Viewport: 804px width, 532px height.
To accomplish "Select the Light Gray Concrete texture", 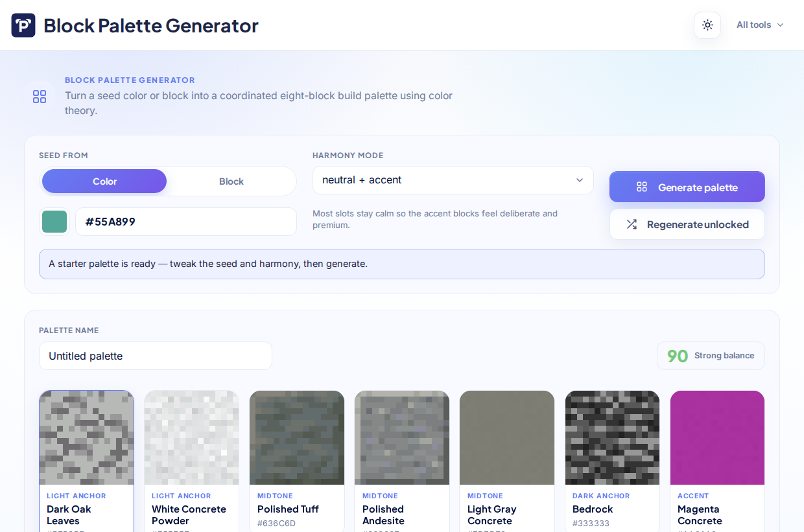I will (x=507, y=437).
